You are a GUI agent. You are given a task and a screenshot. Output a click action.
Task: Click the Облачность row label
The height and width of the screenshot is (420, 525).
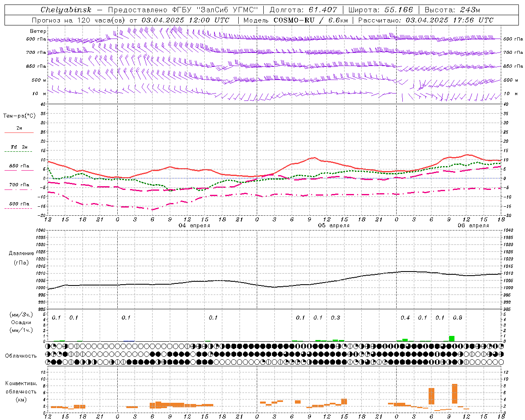tap(21, 356)
